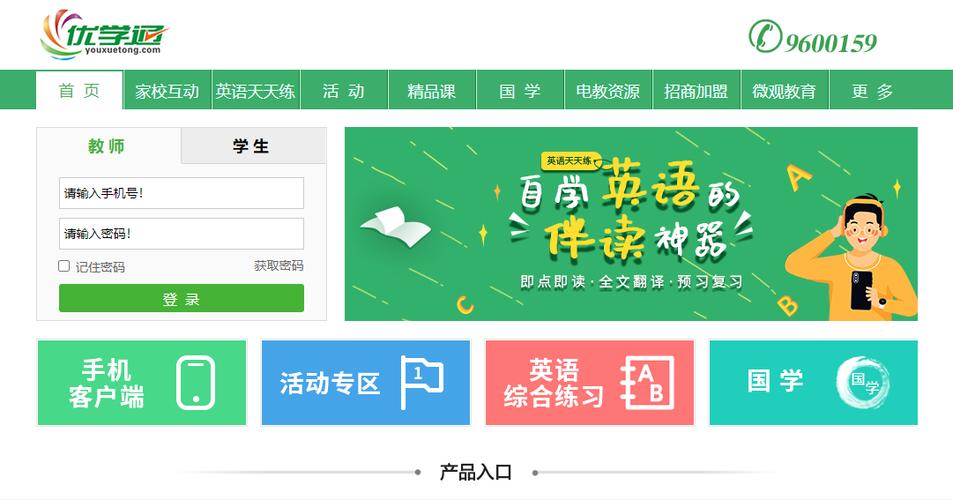
Task: Switch to the 学生 login tab
Action: [253, 146]
